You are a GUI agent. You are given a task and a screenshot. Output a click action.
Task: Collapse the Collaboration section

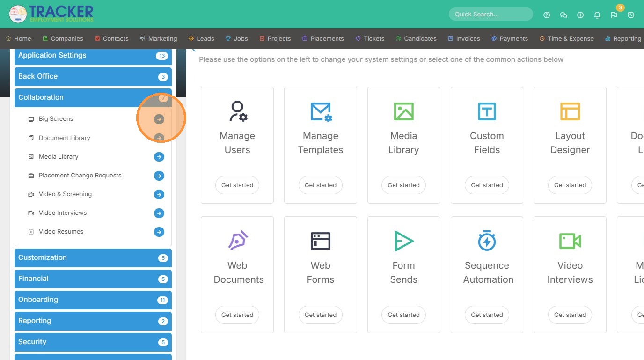(93, 98)
